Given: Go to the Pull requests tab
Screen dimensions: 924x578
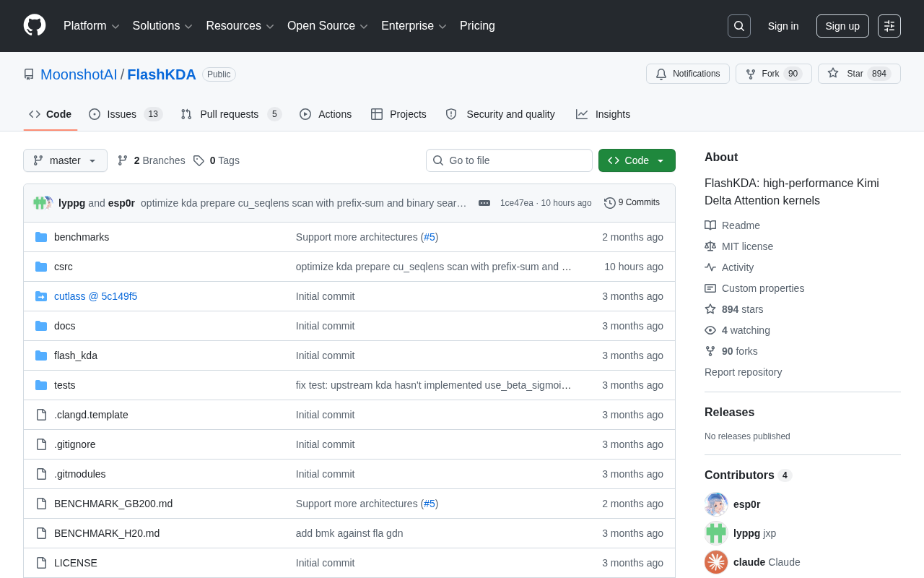Looking at the screenshot, I should [x=231, y=114].
